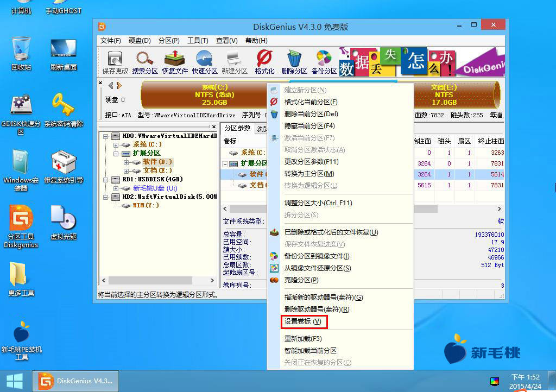
Task: Choose 设置卷标(V) from context menu
Action: pos(304,321)
